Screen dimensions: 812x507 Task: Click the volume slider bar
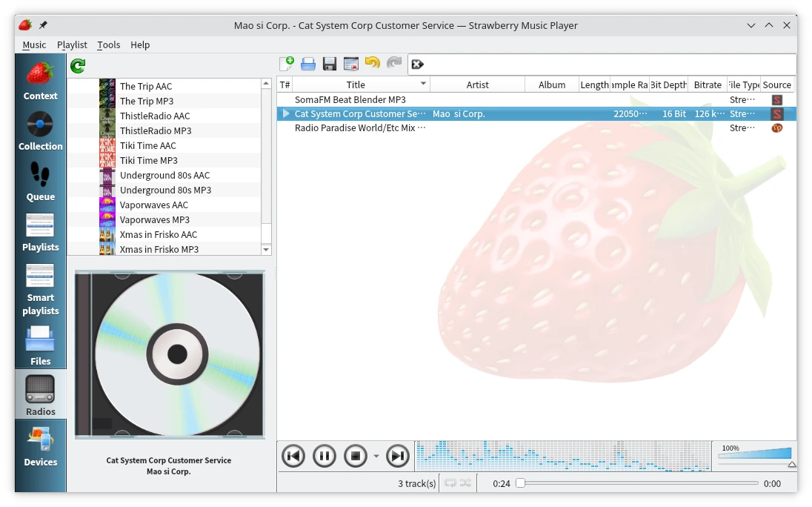(754, 454)
